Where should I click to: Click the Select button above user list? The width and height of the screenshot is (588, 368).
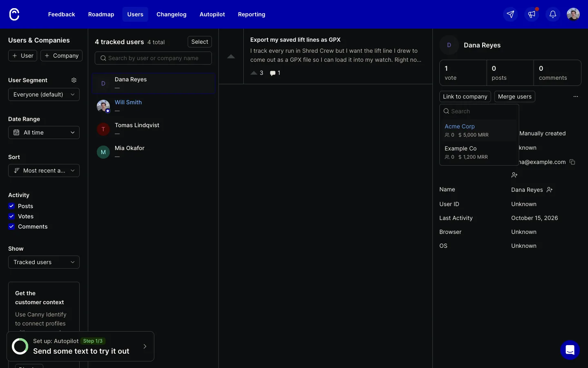200,42
